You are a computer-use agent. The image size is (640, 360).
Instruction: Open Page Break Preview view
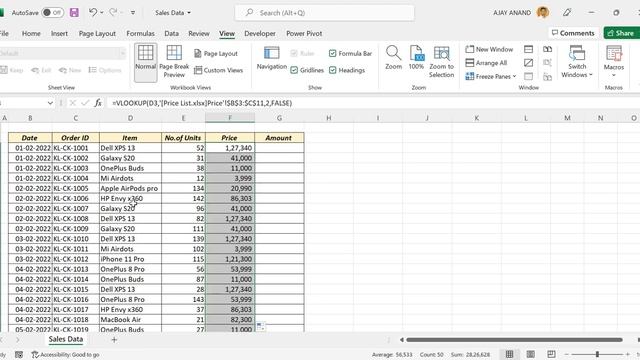click(174, 62)
